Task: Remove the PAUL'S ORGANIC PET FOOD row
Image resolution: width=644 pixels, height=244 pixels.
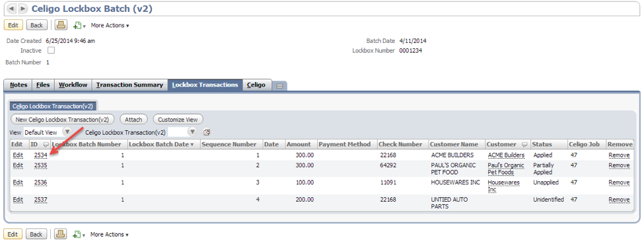Action: 619,165
